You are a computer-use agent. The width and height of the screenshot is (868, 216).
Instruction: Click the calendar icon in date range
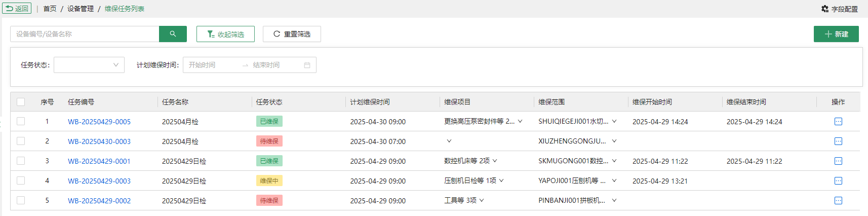click(307, 65)
